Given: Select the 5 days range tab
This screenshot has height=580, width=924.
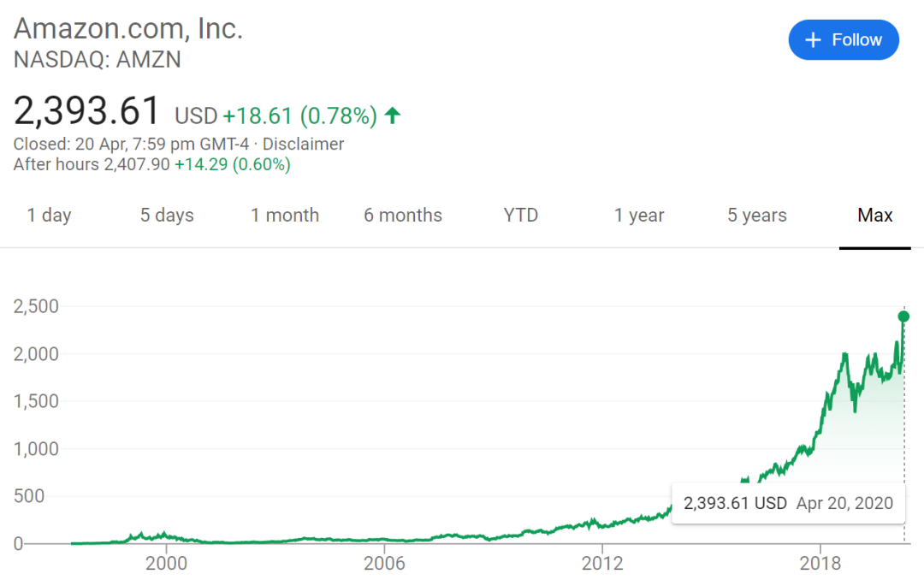Looking at the screenshot, I should [x=167, y=216].
